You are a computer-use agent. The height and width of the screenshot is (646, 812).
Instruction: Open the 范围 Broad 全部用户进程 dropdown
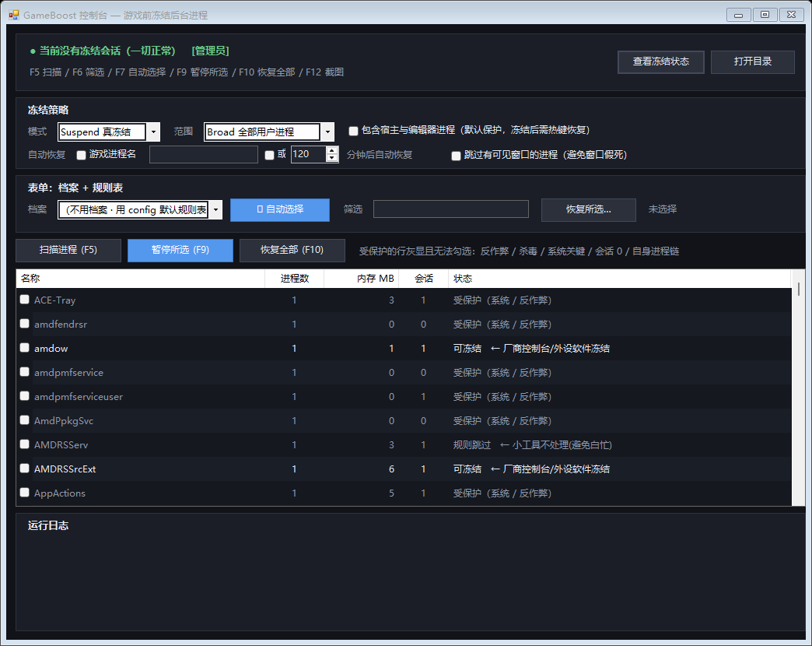[327, 132]
